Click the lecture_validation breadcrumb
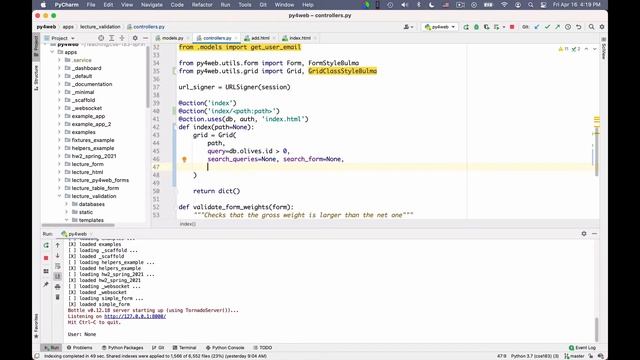Image resolution: width=640 pixels, height=360 pixels. pyautogui.click(x=100, y=27)
